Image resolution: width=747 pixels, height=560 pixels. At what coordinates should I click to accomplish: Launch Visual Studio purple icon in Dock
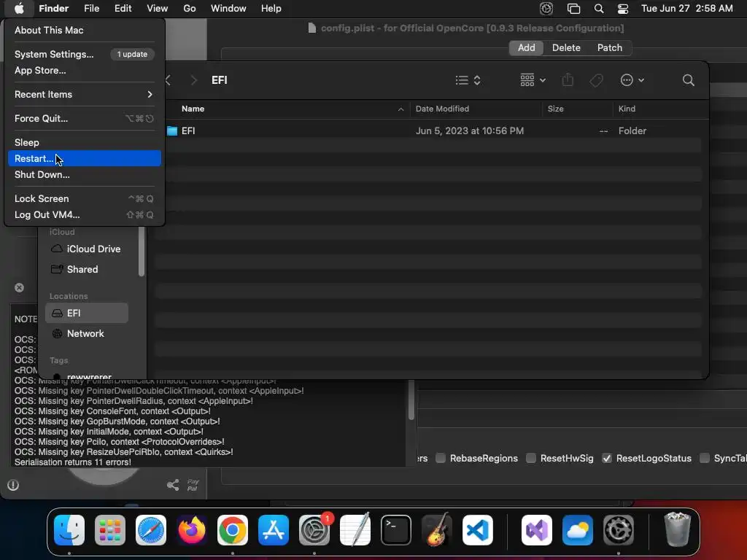click(537, 530)
